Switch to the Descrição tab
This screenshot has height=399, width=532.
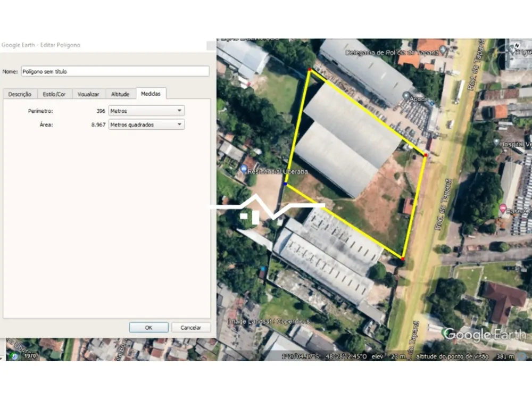point(20,94)
